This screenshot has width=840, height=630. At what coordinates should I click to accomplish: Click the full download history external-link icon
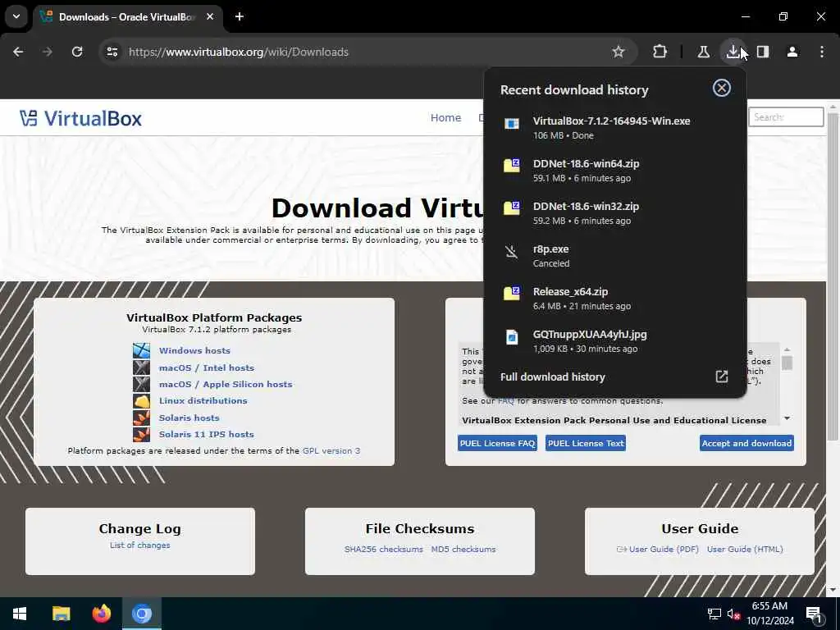coord(722,377)
